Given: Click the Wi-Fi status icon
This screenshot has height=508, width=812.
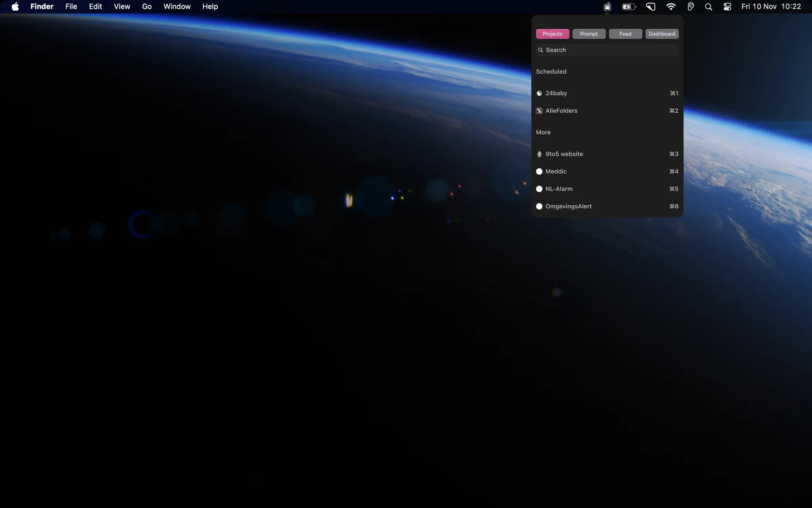Looking at the screenshot, I should point(671,6).
